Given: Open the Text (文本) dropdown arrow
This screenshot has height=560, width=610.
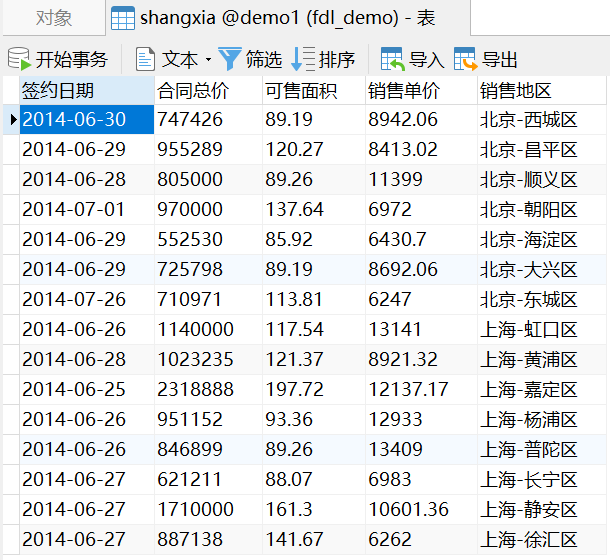Looking at the screenshot, I should pos(209,60).
